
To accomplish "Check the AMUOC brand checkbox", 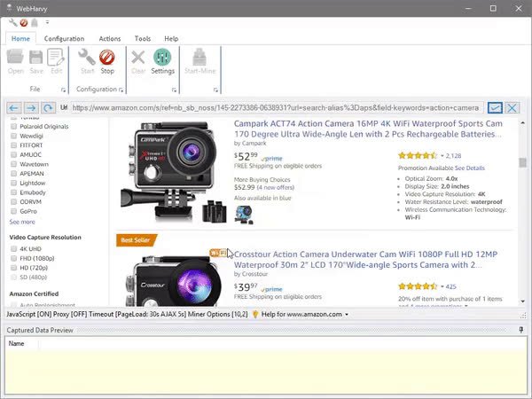I will click(x=13, y=154).
